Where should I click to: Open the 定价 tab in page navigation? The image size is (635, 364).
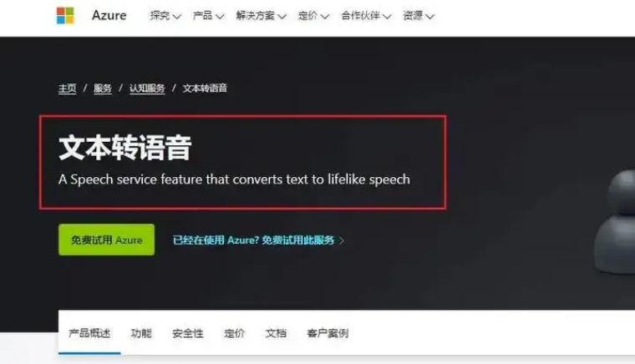tap(235, 333)
